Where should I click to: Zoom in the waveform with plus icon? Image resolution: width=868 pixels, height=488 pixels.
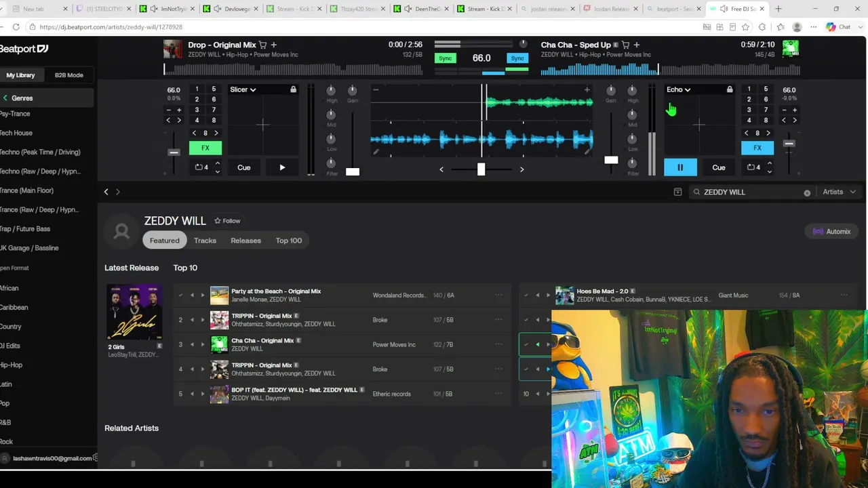587,89
